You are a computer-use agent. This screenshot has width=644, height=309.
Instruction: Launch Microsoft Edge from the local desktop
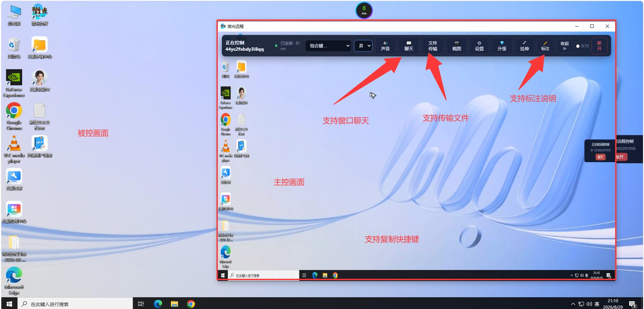tap(14, 281)
